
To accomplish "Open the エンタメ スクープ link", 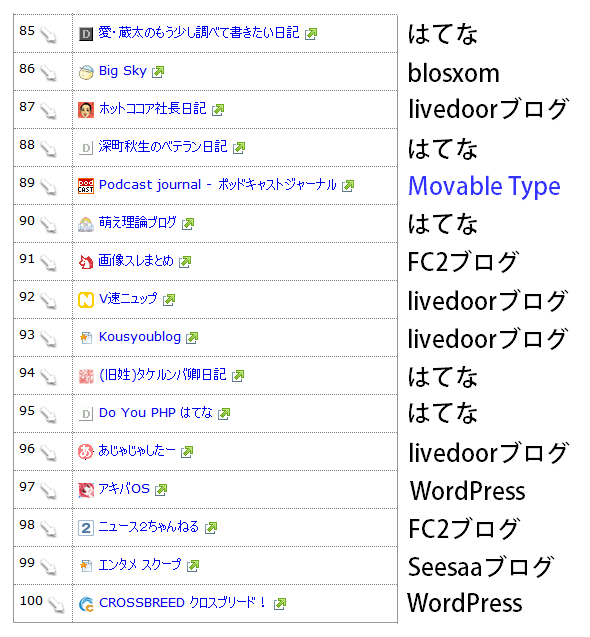I will pos(140,565).
